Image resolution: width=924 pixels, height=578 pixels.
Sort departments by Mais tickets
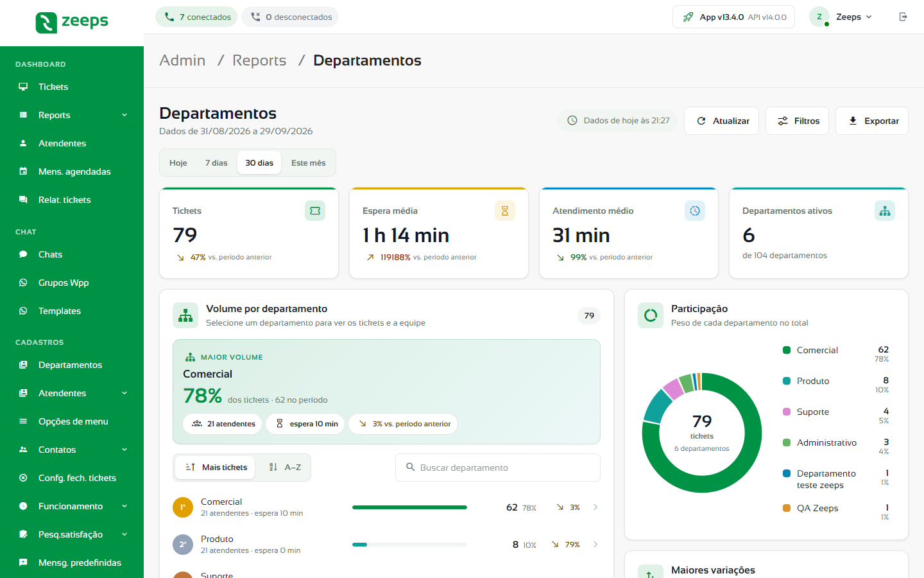point(216,468)
